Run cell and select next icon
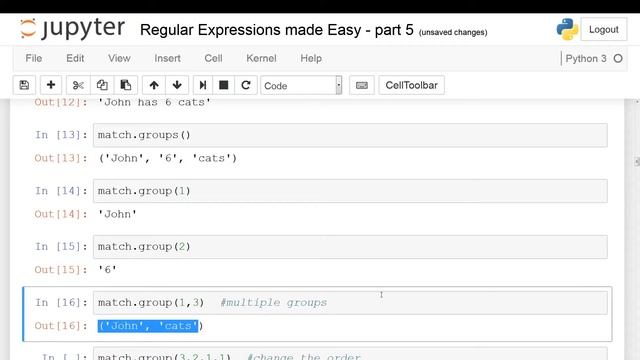 coord(202,85)
